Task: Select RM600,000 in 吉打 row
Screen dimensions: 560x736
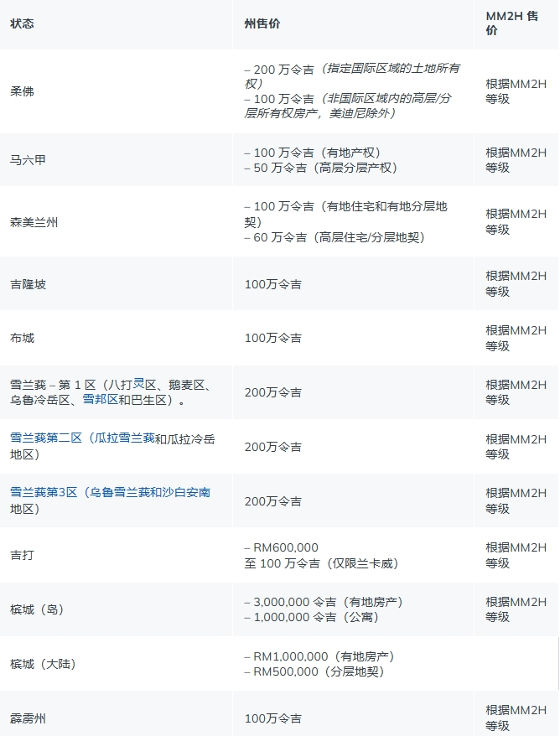Action: pyautogui.click(x=281, y=547)
